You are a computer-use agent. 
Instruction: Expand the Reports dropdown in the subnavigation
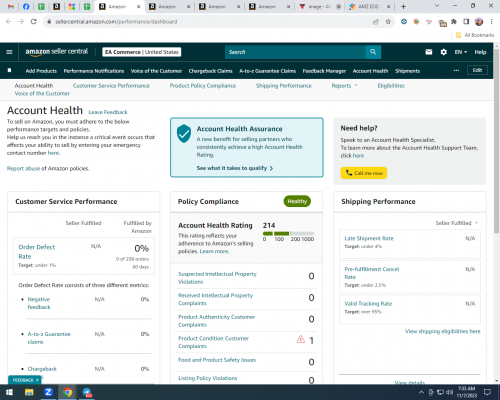345,86
